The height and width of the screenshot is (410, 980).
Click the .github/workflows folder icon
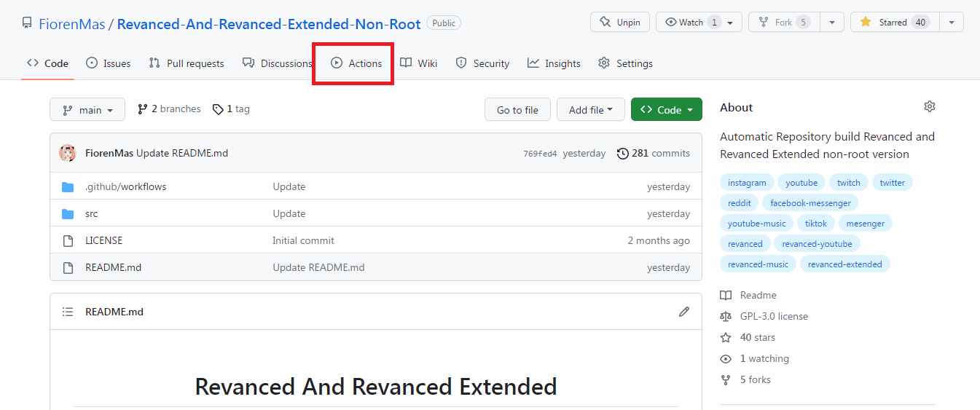click(68, 187)
